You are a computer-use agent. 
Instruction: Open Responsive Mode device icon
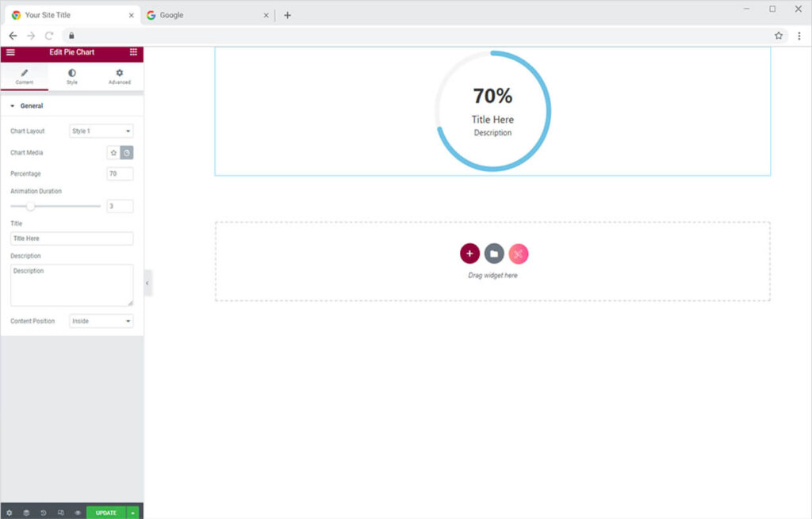(61, 513)
